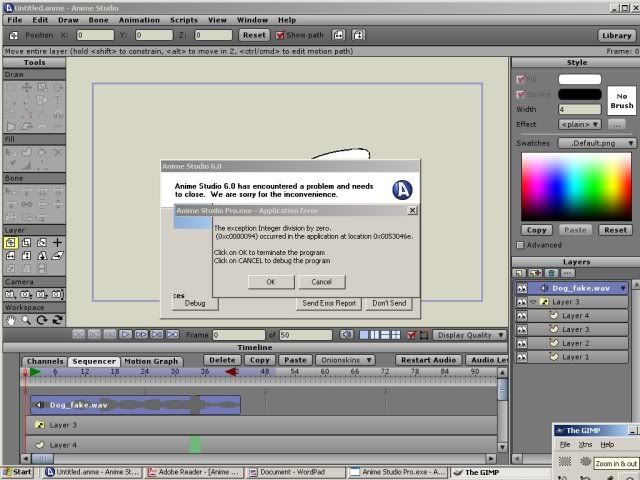Toggle visibility of Layer 1 in Layers panel
The width and height of the screenshot is (640, 480).
522,357
